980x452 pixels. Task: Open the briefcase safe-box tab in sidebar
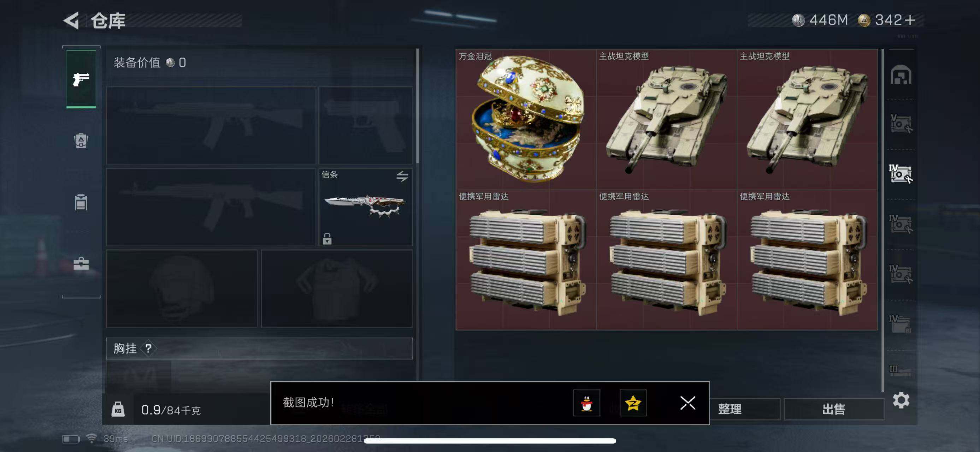coord(81,263)
